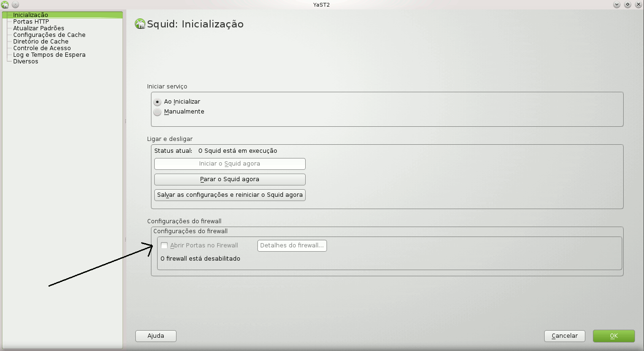
Task: Click Iniciar o Squid agora button
Action: [229, 164]
